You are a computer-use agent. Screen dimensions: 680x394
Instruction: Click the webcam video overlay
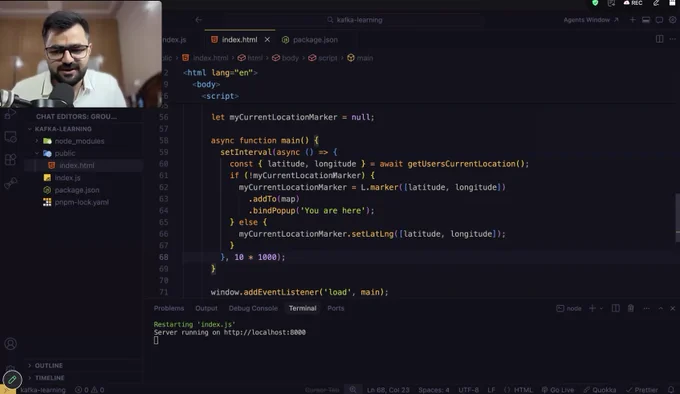(81, 54)
